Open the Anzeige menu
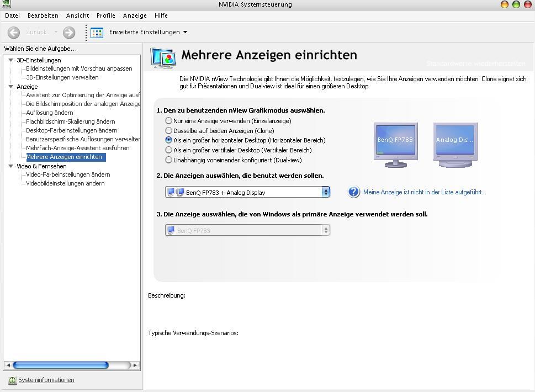This screenshot has width=535, height=392. [135, 15]
